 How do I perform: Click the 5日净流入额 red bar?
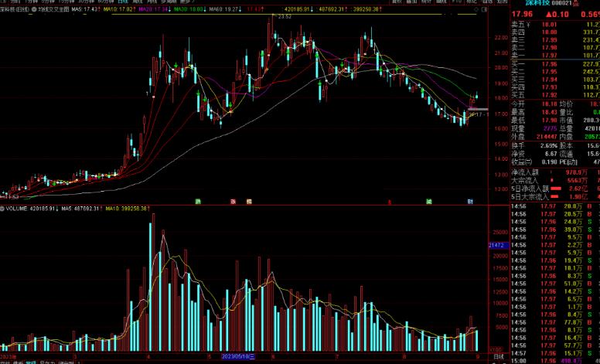[556, 189]
